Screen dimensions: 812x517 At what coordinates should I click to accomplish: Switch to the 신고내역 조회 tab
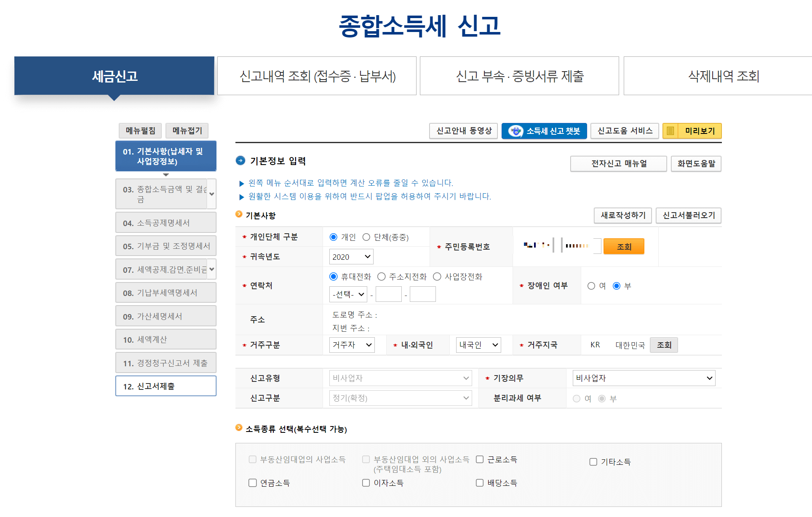317,76
